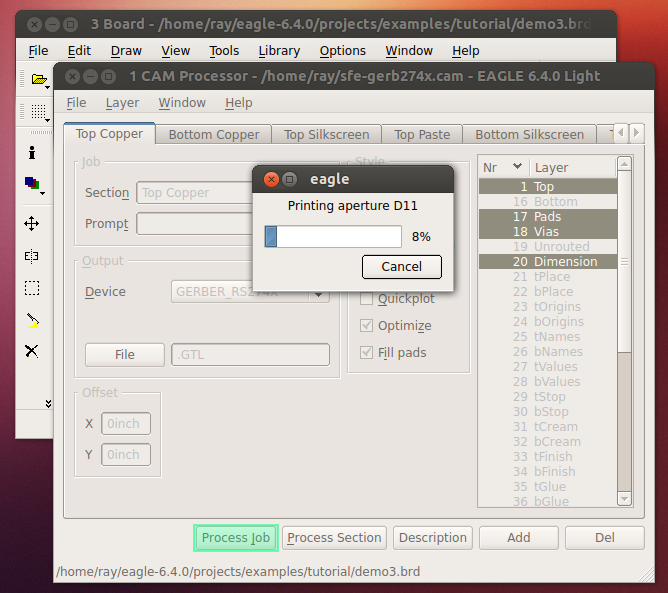Select the Change wrench tool icon
668x593 pixels.
[32, 321]
